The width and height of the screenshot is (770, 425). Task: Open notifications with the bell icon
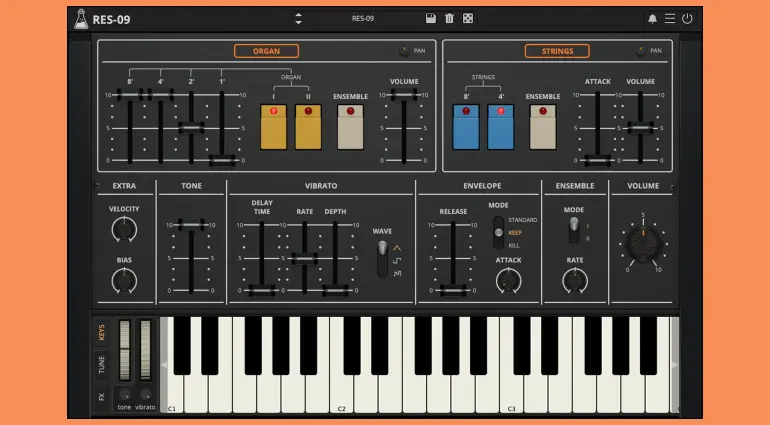pyautogui.click(x=653, y=18)
